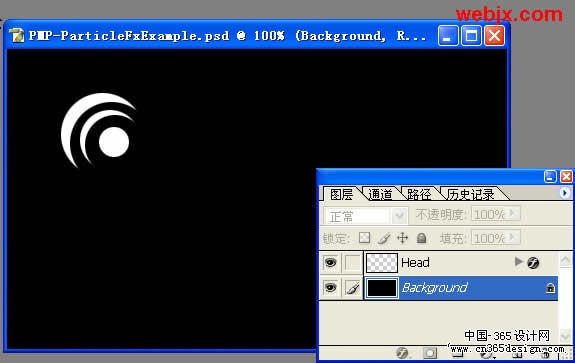Select the Head layer name
Image resolution: width=575 pixels, height=363 pixels.
tap(415, 263)
